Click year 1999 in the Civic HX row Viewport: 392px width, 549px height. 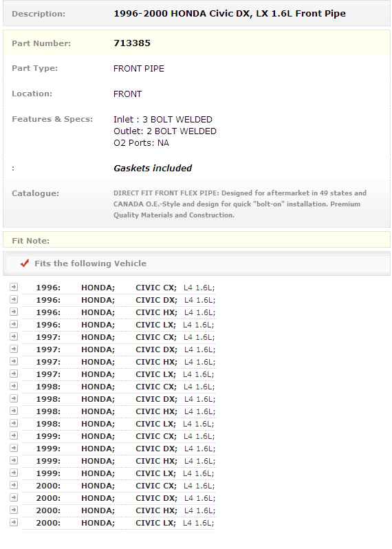[48, 461]
